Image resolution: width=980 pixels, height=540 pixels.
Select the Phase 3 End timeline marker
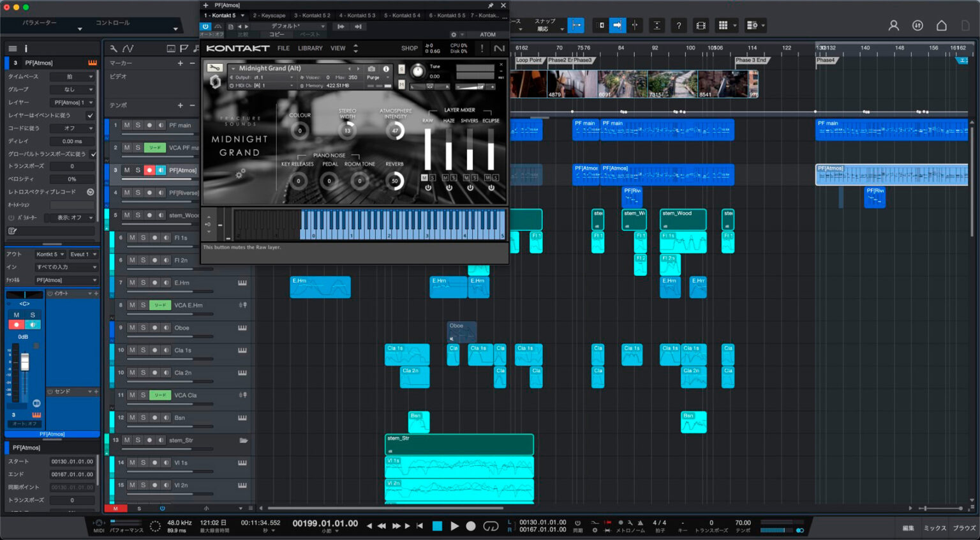750,60
